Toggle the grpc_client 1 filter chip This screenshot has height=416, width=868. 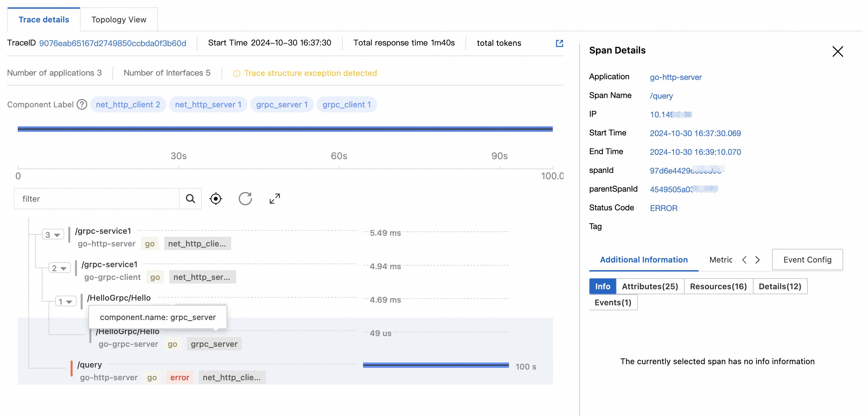pos(347,104)
